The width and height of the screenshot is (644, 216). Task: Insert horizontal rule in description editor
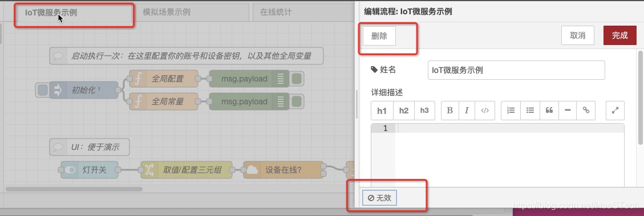pos(568,111)
